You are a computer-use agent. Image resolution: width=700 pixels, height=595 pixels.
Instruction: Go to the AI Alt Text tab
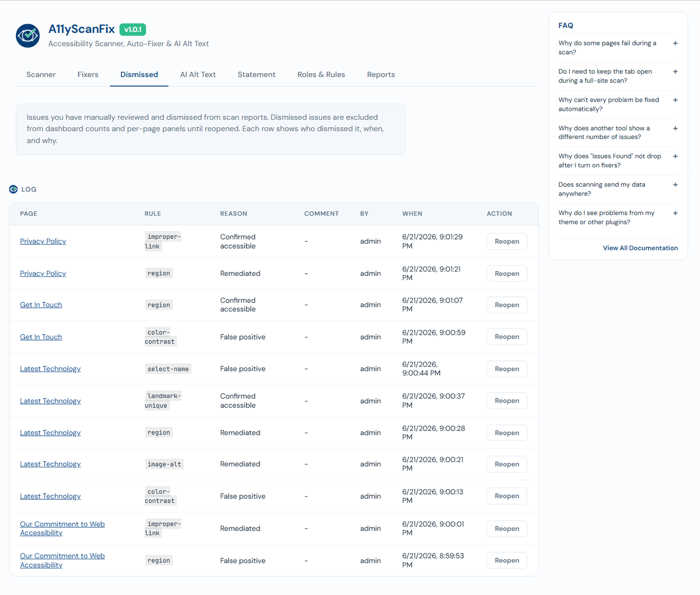point(198,75)
